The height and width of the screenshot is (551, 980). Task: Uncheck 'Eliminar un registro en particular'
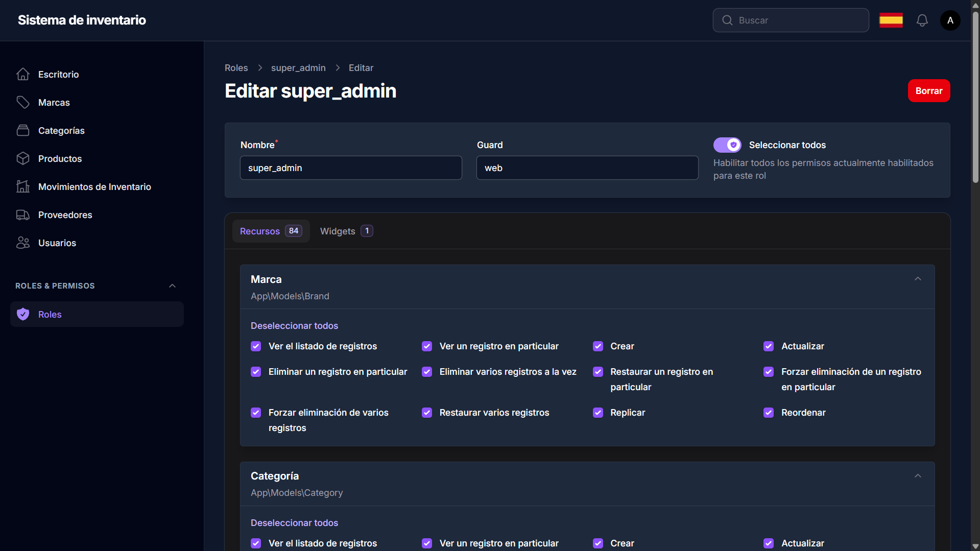[256, 372]
